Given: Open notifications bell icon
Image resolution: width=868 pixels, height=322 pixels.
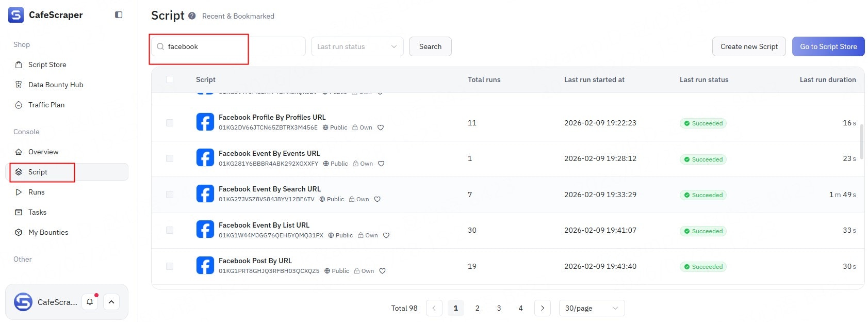Looking at the screenshot, I should (90, 302).
